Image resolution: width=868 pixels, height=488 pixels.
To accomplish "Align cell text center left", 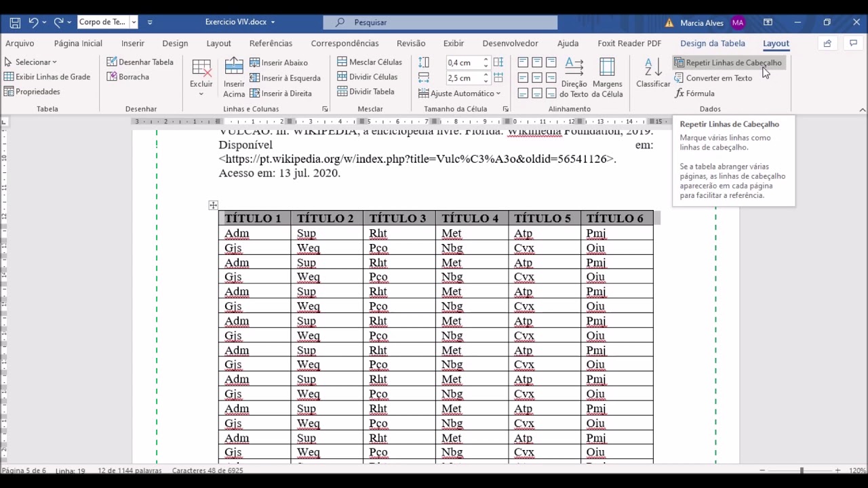I will coord(523,78).
